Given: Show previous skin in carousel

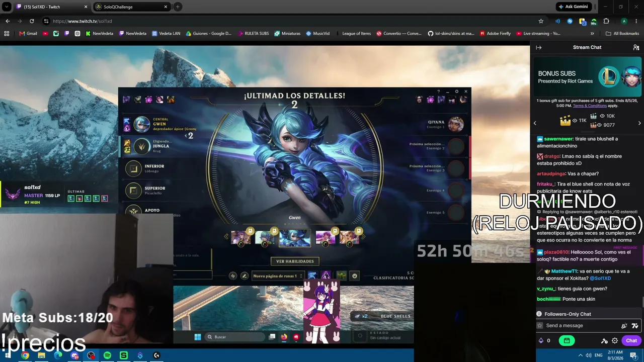Looking at the screenshot, I should [x=227, y=236].
